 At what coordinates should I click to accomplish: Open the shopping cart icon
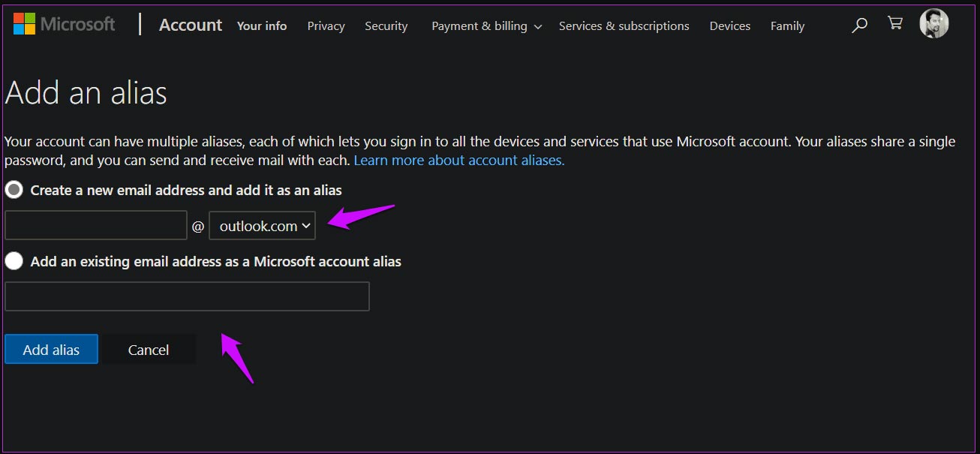(x=895, y=24)
